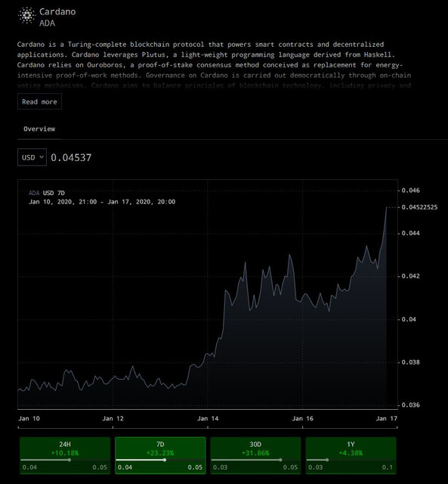The image size is (448, 484).
Task: Click the Cardano description paragraph
Action: click(214, 65)
